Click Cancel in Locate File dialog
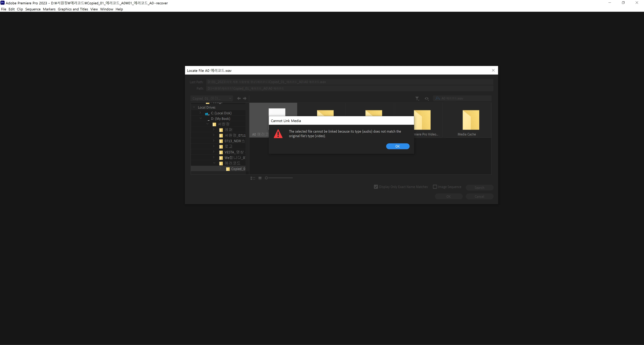644x345 pixels. point(479,197)
